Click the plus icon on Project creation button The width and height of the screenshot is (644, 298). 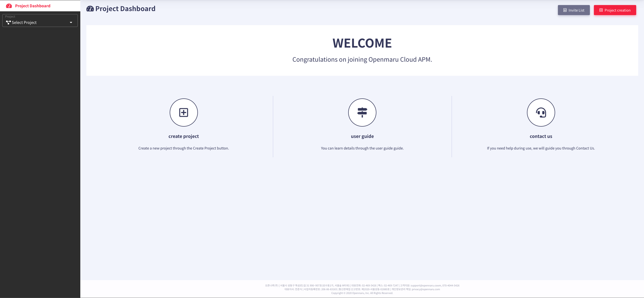coord(601,10)
